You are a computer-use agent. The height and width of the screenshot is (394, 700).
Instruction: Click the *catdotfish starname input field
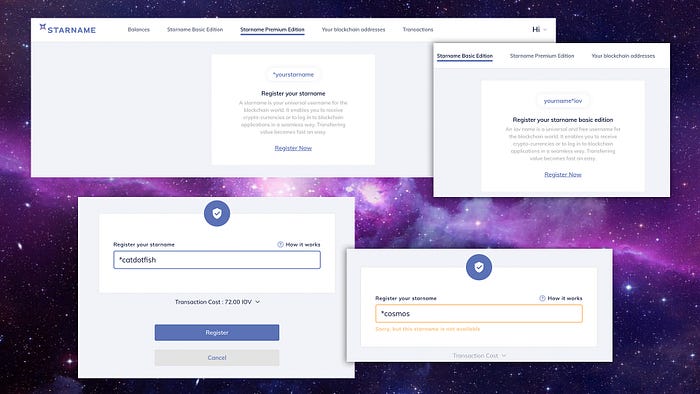217,260
